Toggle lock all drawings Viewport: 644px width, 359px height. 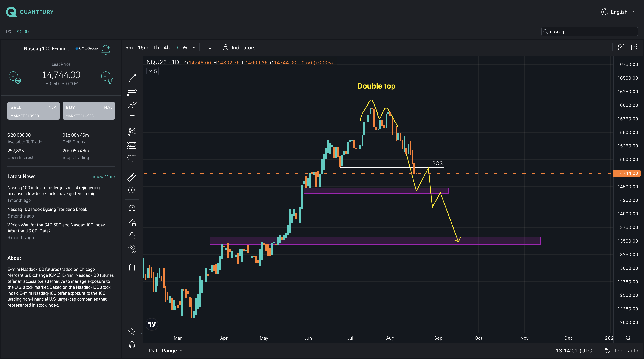[132, 236]
